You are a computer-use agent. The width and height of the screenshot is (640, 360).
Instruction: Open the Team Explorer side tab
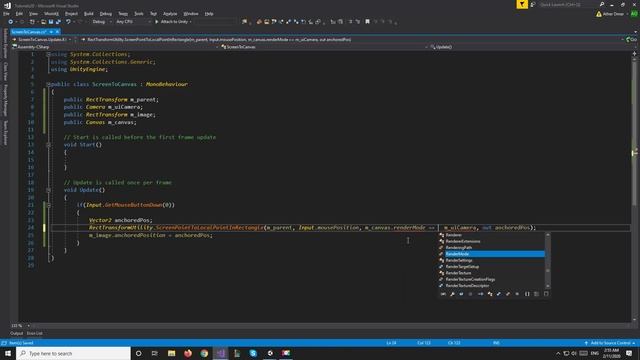pos(5,132)
